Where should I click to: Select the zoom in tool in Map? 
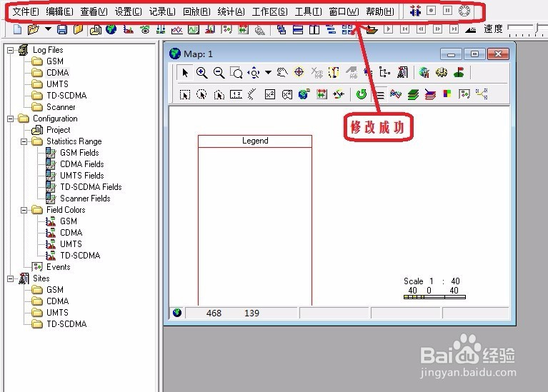201,73
